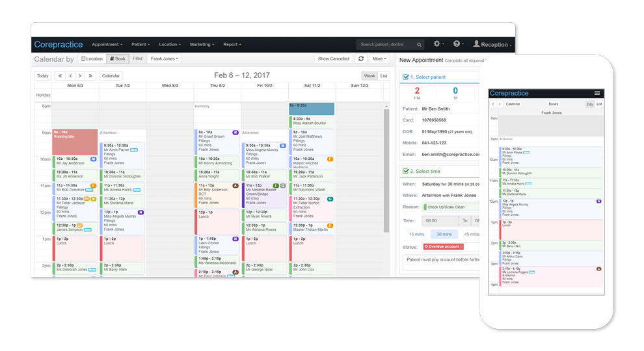The width and height of the screenshot is (644, 351).
Task: Go to next week with right arrow
Action: tap(81, 76)
